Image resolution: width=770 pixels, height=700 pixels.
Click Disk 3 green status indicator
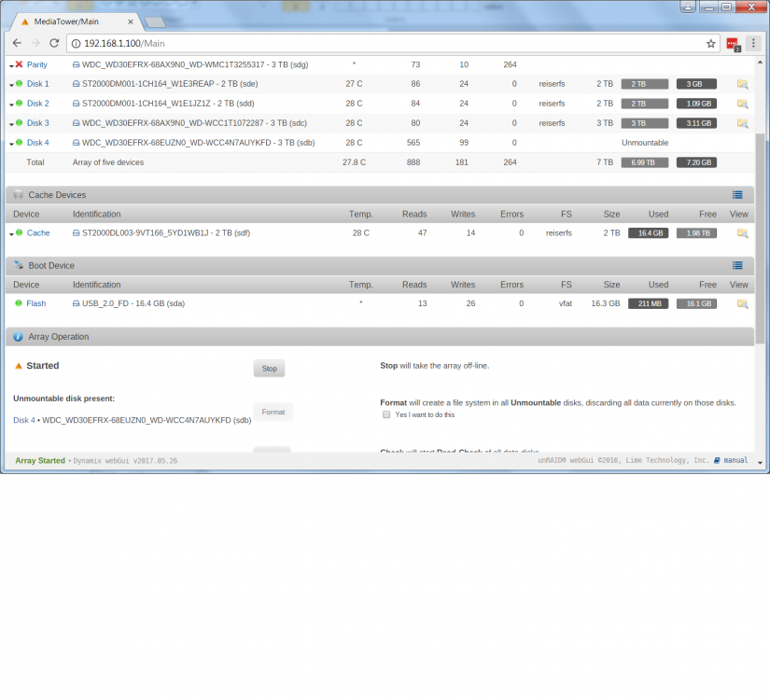[x=20, y=123]
